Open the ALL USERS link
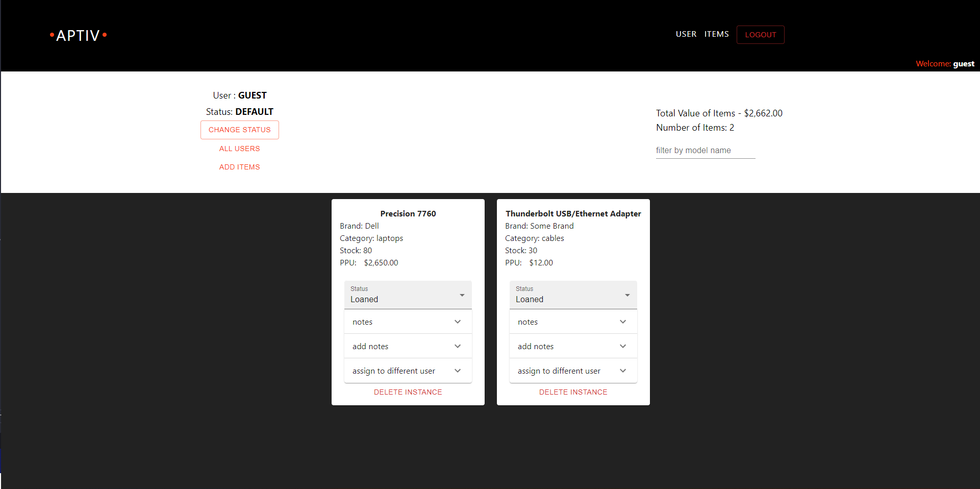 (x=240, y=149)
